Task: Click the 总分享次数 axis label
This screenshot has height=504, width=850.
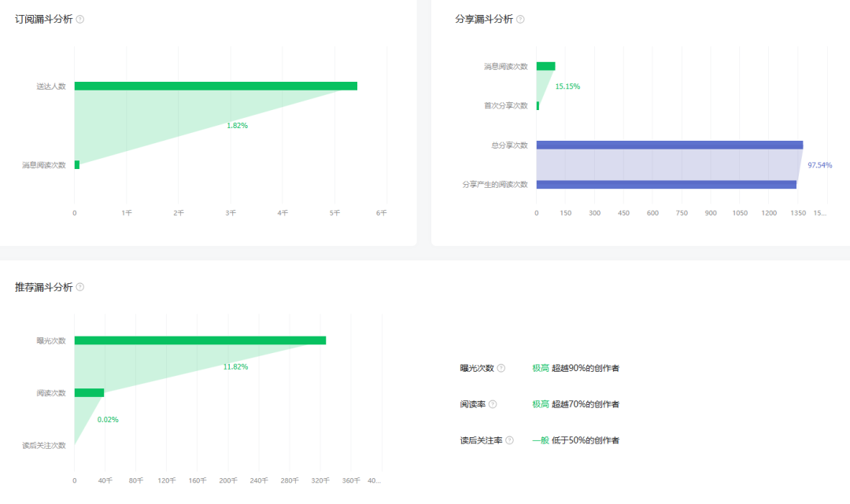Action: click(x=509, y=145)
